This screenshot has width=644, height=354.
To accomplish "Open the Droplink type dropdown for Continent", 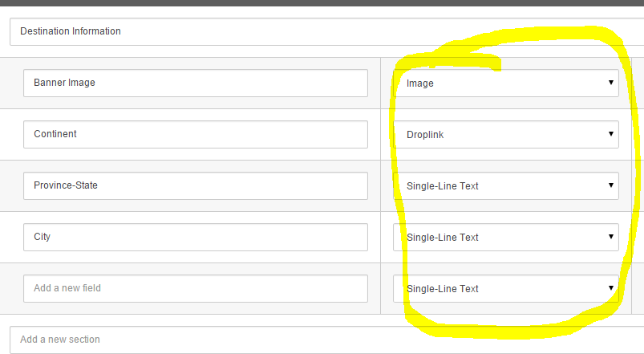I will (x=505, y=134).
